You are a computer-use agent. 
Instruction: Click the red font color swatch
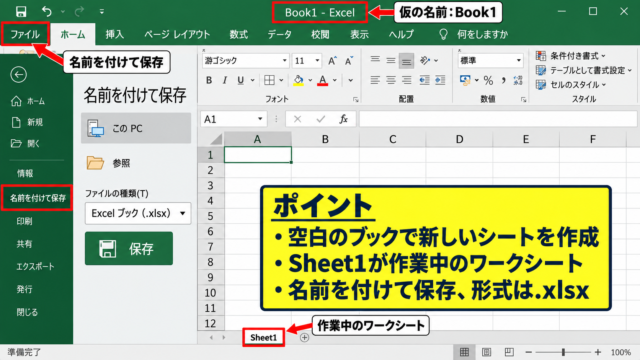click(x=323, y=80)
